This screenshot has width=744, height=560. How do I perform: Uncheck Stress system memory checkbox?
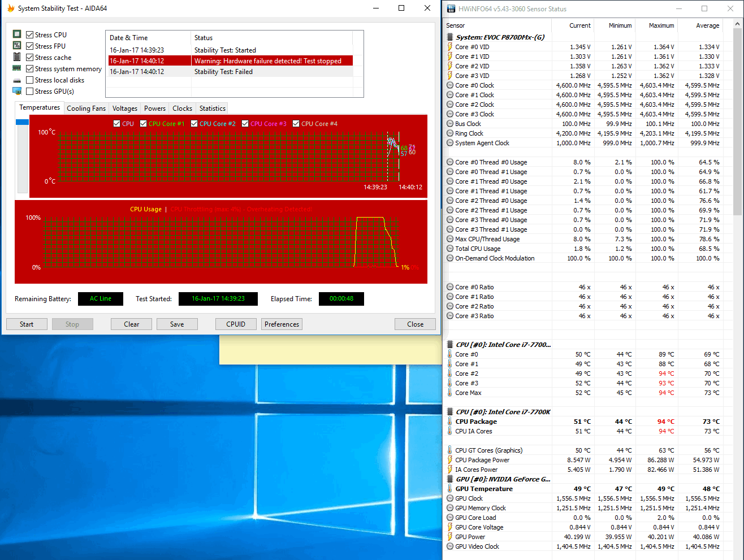pos(29,68)
